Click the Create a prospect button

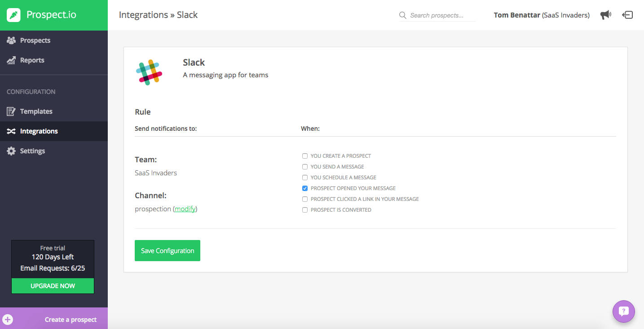click(54, 318)
